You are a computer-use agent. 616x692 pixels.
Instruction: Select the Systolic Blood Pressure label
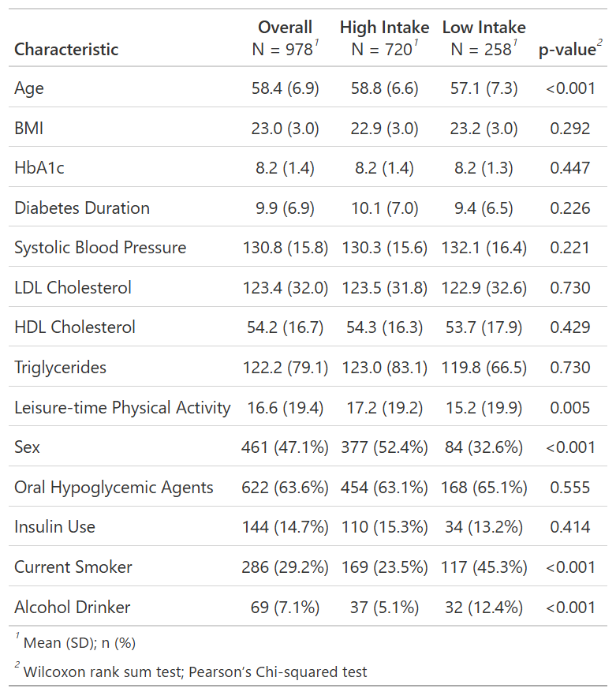[x=100, y=248]
